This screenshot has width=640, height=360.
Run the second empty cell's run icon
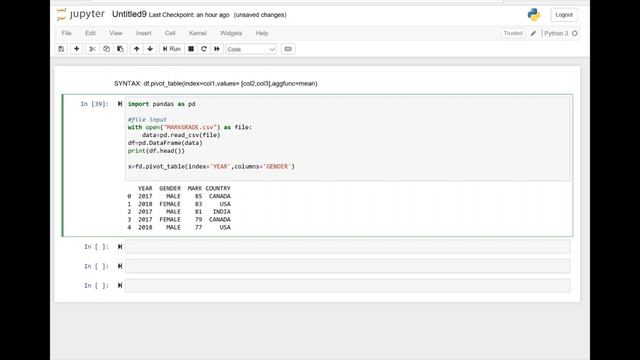tap(120, 266)
